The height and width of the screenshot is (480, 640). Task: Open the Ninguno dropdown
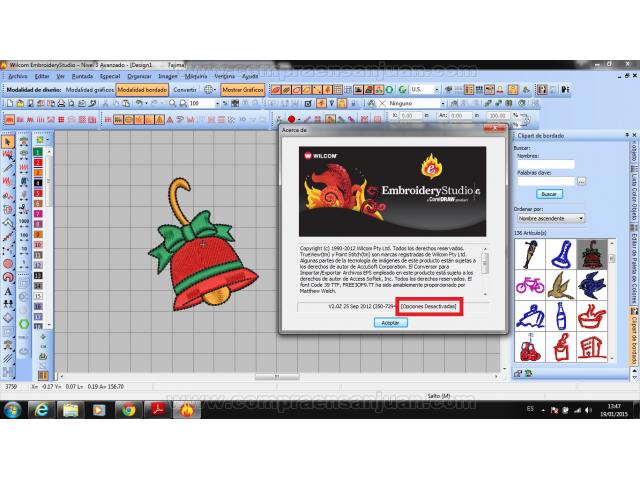coord(443,104)
